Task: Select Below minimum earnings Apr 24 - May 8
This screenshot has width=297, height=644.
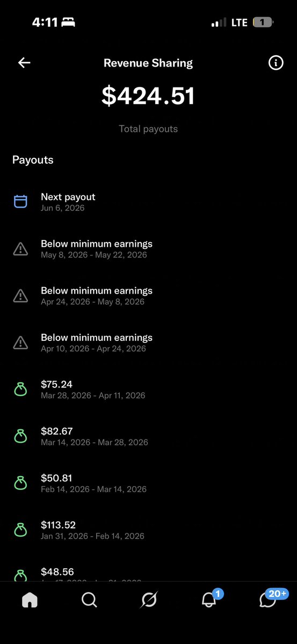Action: click(x=148, y=295)
